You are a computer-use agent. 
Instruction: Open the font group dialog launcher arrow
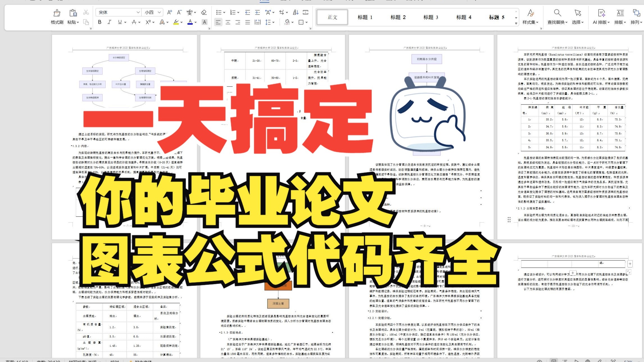209,28
